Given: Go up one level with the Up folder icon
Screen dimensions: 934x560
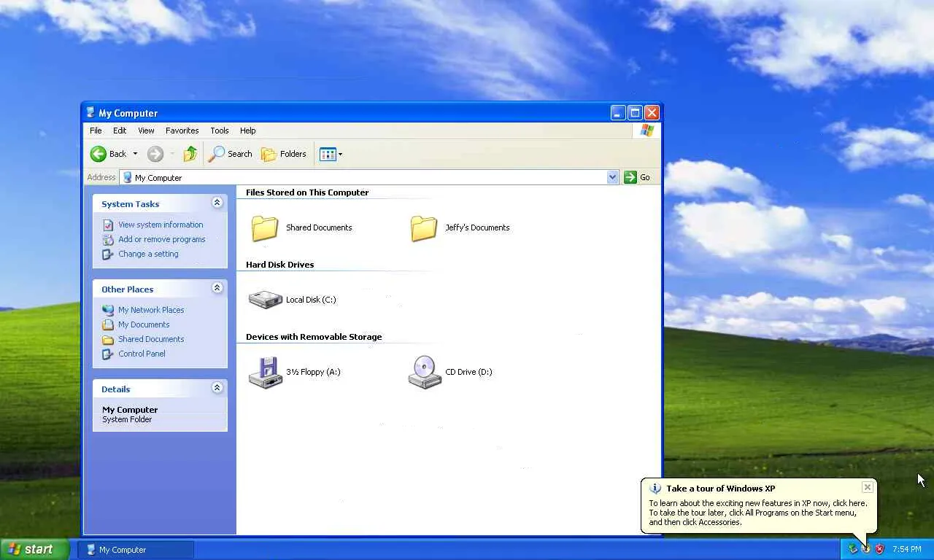Looking at the screenshot, I should pyautogui.click(x=190, y=154).
